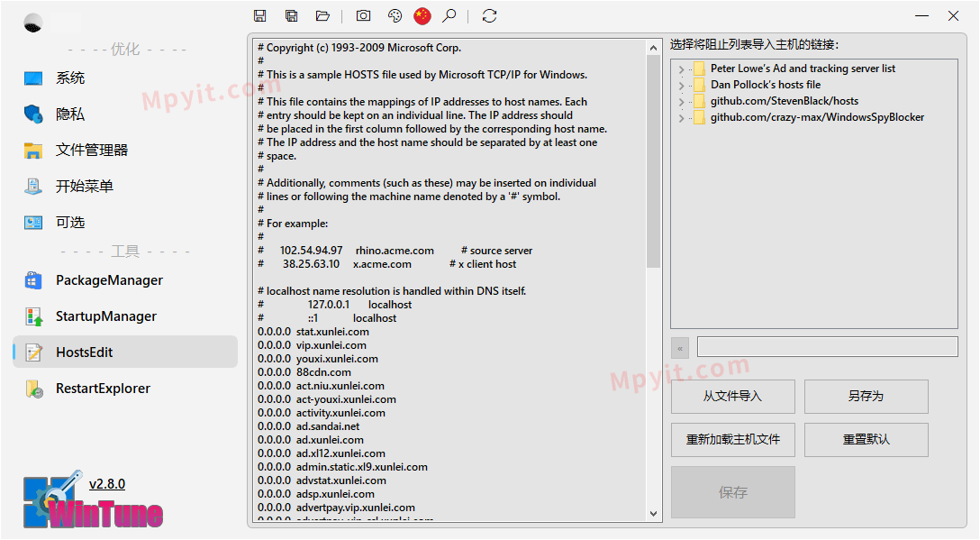Image resolution: width=980 pixels, height=540 pixels.
Task: Select github.com/StevenBlack/hosts entry
Action: [785, 101]
